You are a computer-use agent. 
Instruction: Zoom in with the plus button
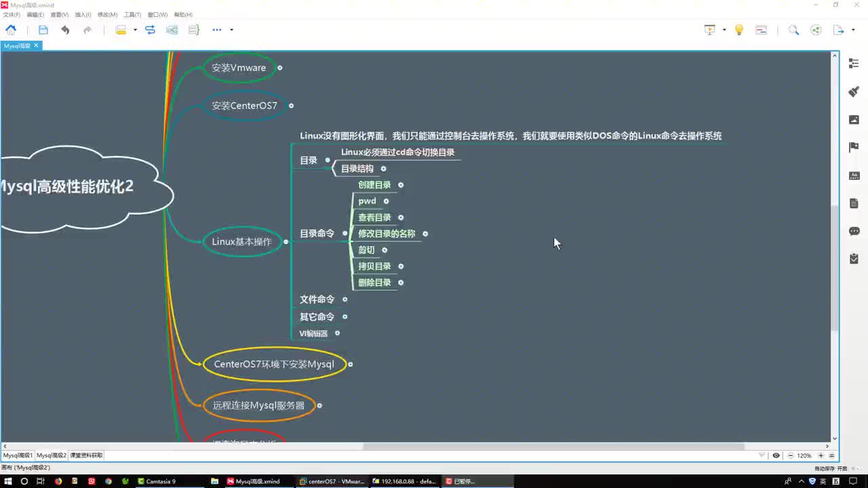click(821, 455)
